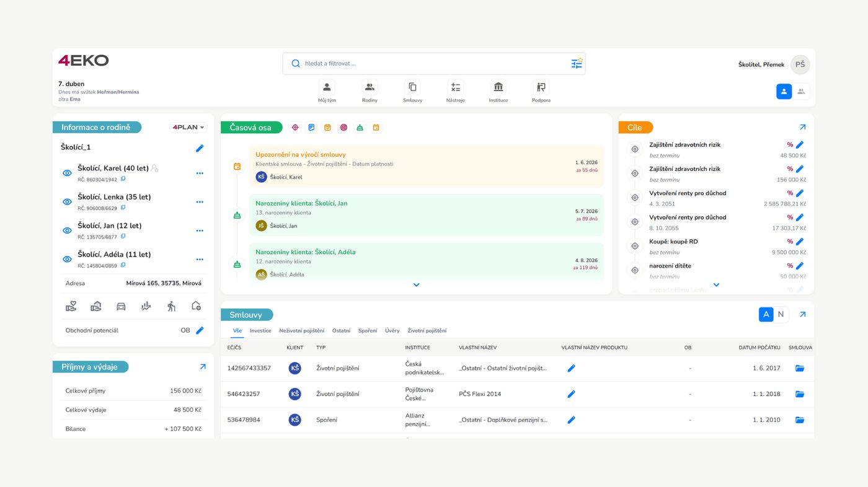Switch to the Investice tab in Smlouvy
868x487 pixels.
[x=260, y=330]
